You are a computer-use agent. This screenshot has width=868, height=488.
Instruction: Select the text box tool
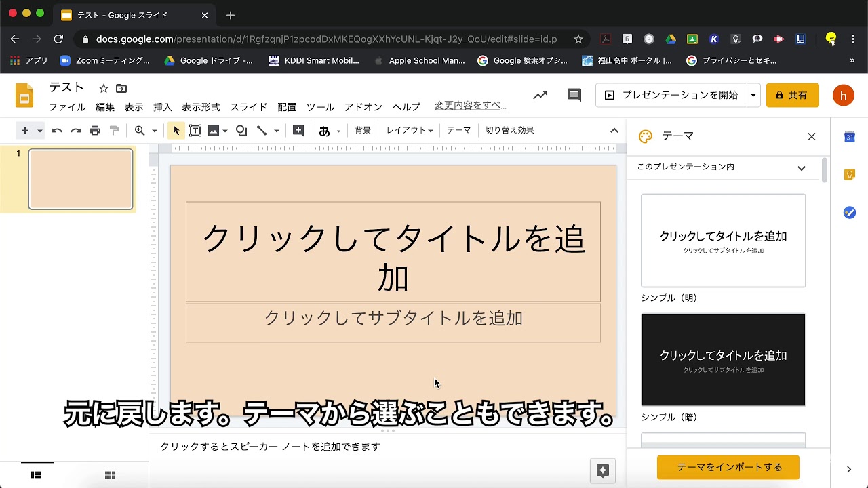(x=195, y=131)
